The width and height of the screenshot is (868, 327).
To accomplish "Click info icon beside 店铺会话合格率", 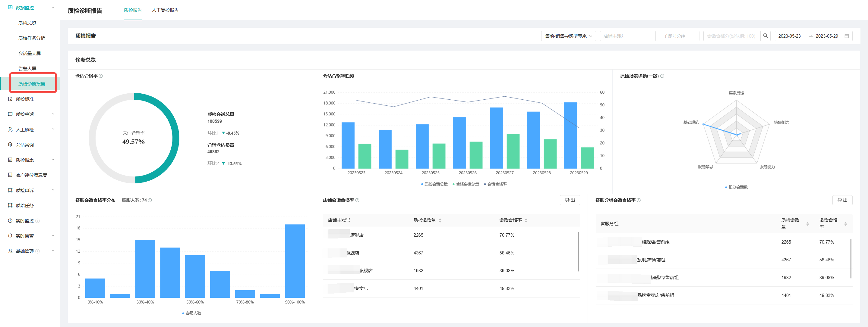I will point(357,200).
